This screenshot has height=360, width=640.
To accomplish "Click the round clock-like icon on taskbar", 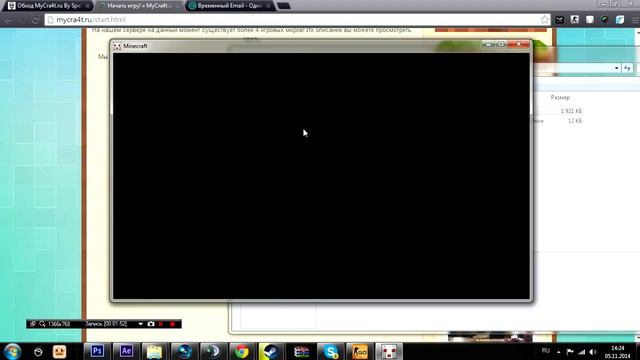I will coord(38,352).
